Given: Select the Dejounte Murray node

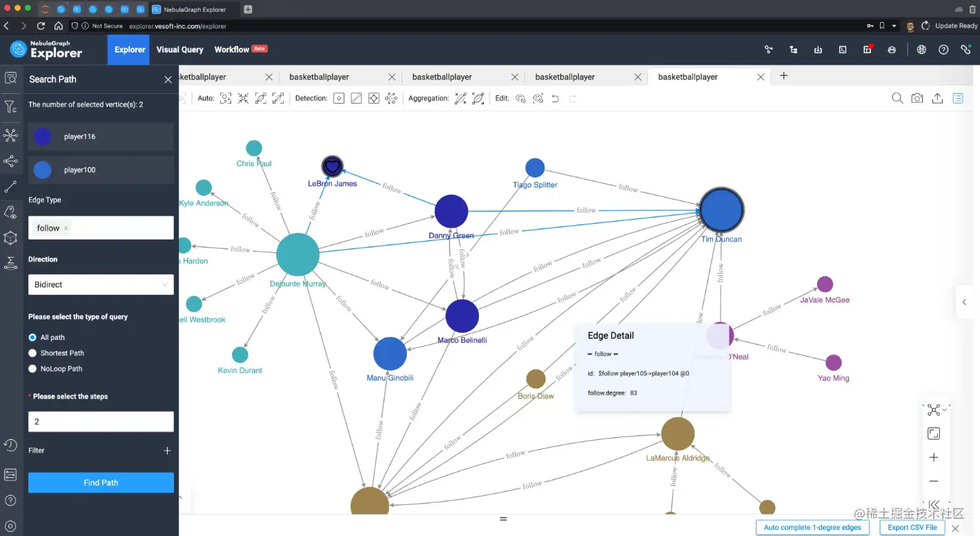Looking at the screenshot, I should click(x=297, y=254).
